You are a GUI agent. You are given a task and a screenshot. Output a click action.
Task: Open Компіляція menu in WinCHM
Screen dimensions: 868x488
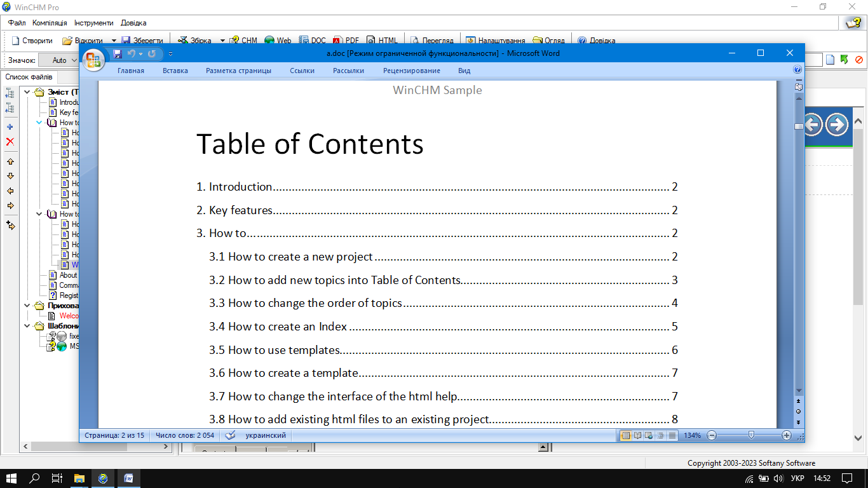click(x=50, y=23)
